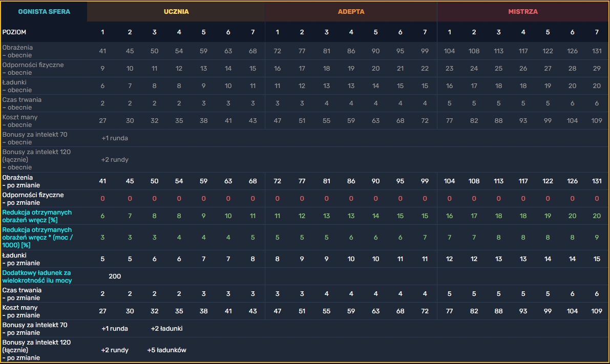Click '+2 ładunki' bonus text
Viewport: 610px width, 364px height.
pyautogui.click(x=166, y=329)
